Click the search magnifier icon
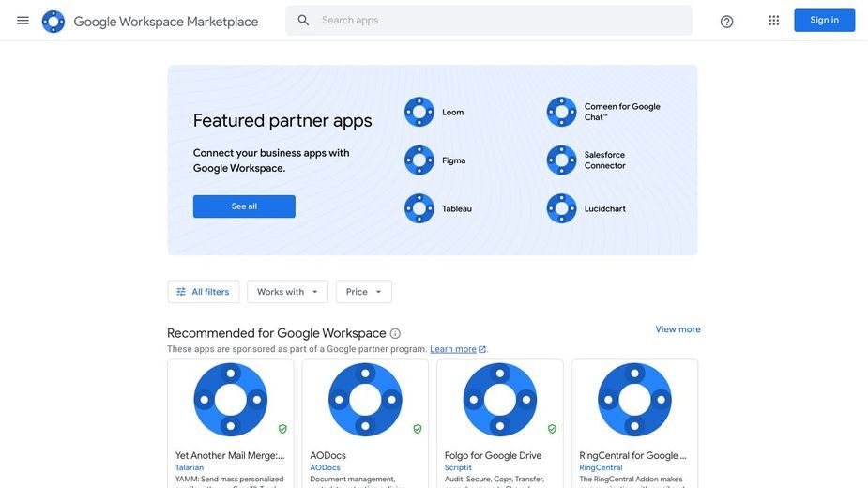868x488 pixels. [303, 21]
